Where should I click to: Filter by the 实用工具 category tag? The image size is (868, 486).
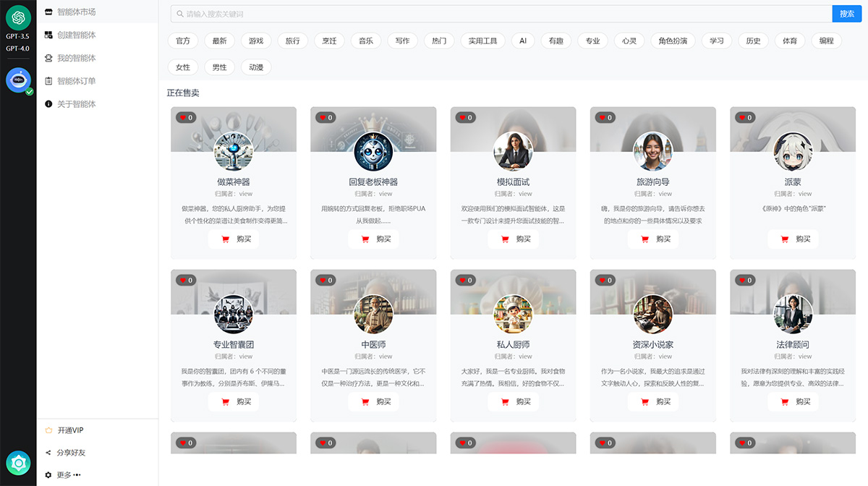[482, 41]
